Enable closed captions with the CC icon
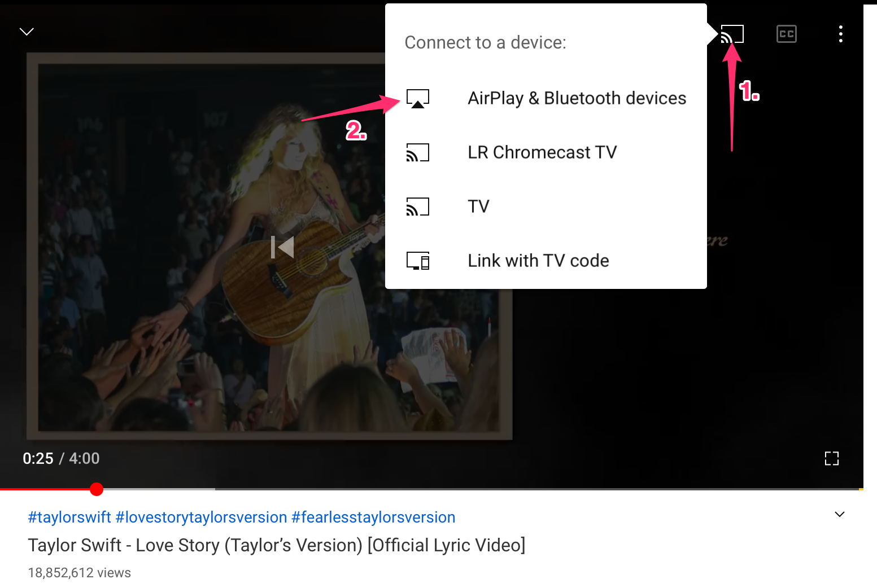877x588 pixels. tap(786, 34)
